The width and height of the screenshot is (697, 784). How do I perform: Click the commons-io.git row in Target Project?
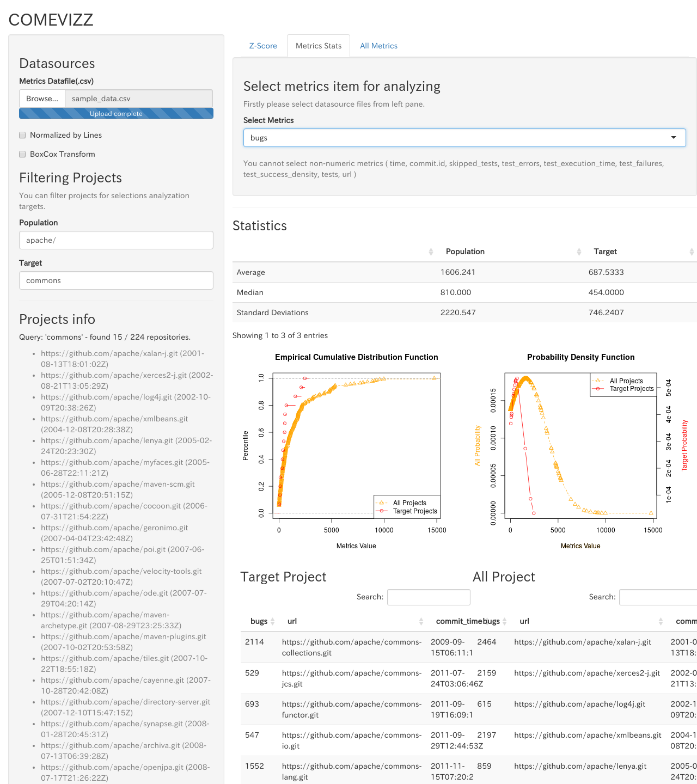point(357,740)
